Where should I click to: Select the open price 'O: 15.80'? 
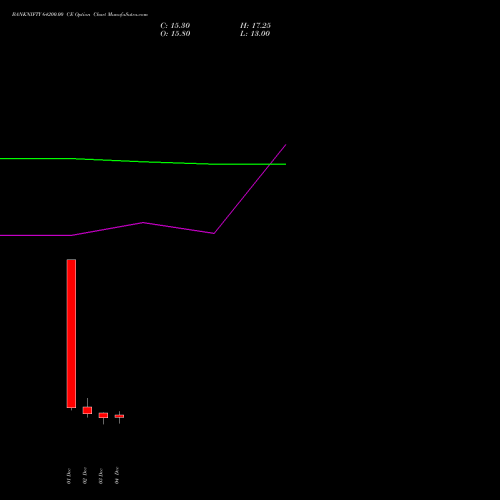tap(175, 34)
